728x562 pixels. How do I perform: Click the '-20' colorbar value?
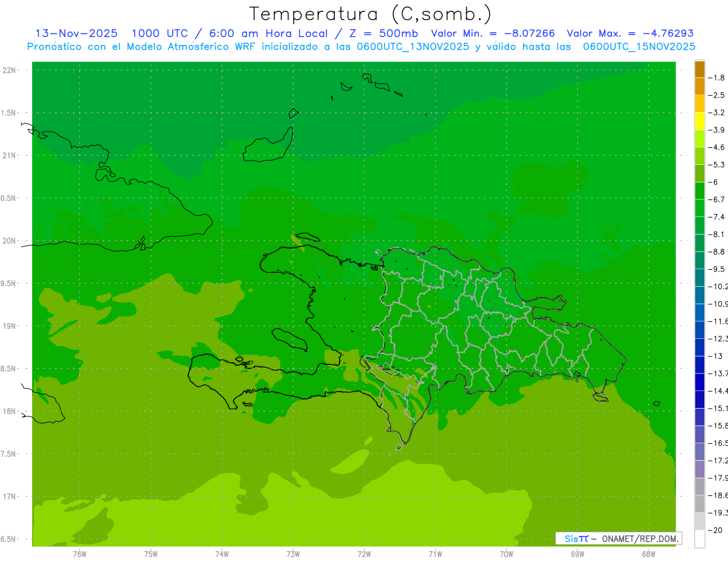tap(716, 530)
